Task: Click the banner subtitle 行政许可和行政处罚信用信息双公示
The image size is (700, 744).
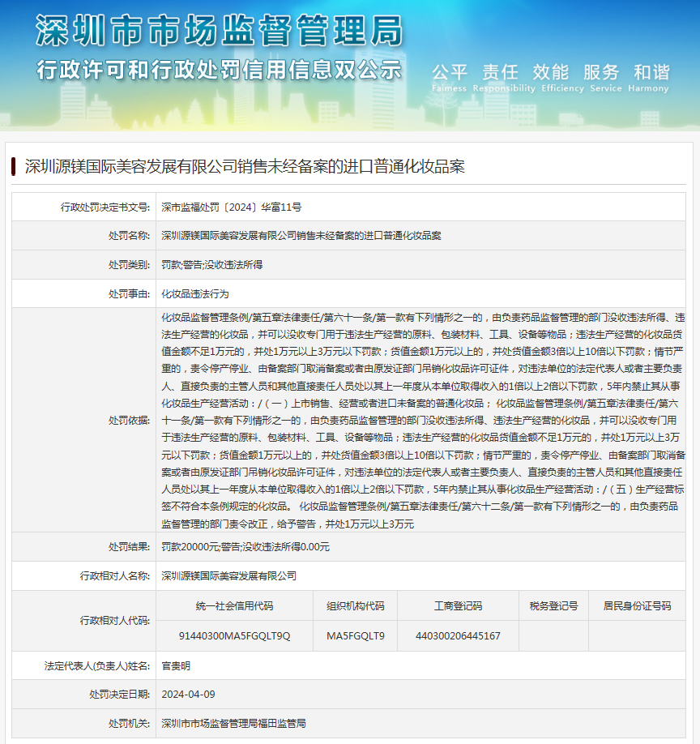Action: pyautogui.click(x=219, y=71)
